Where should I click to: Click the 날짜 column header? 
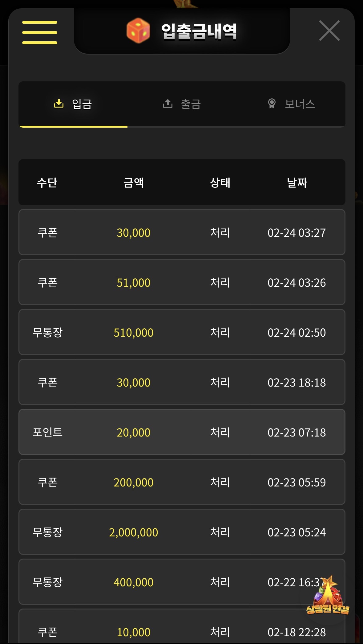[297, 183]
